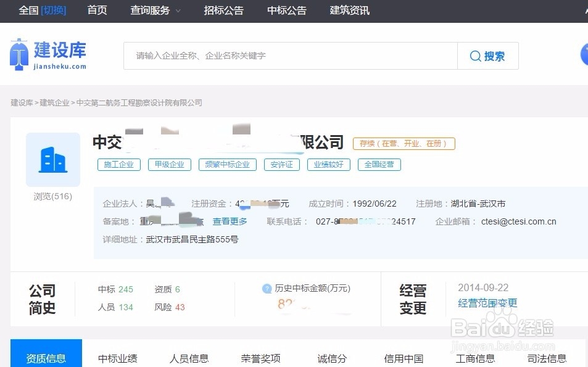The width and height of the screenshot is (588, 367).
Task: Click the 风险 43 count
Action: 170,307
